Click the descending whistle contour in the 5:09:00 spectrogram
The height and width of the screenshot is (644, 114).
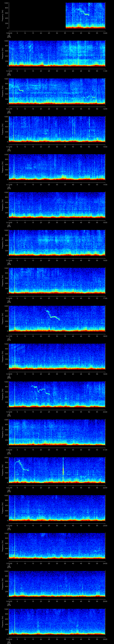click(82, 12)
